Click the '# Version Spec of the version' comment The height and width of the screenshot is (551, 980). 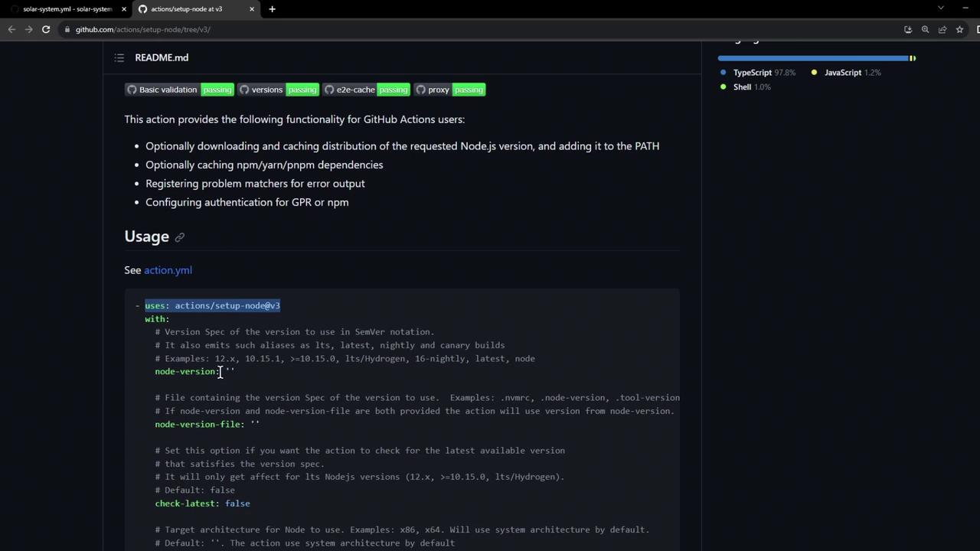[x=295, y=332]
